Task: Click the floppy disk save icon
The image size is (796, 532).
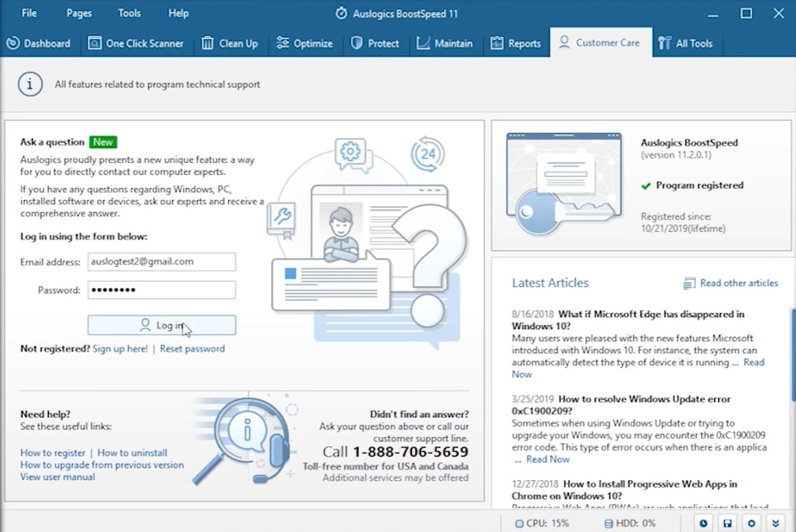Action: (727, 523)
